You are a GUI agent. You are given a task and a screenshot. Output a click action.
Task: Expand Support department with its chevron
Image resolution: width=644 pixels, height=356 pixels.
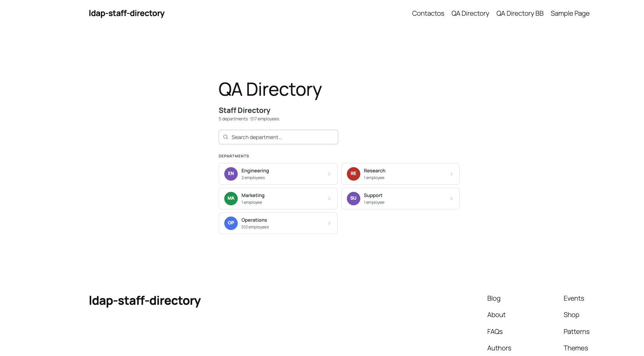click(452, 199)
